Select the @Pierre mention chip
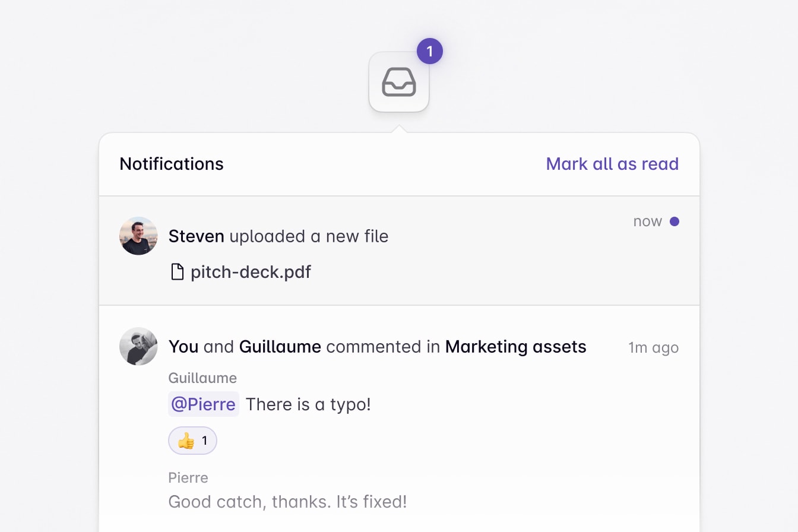The height and width of the screenshot is (532, 798). (x=204, y=404)
